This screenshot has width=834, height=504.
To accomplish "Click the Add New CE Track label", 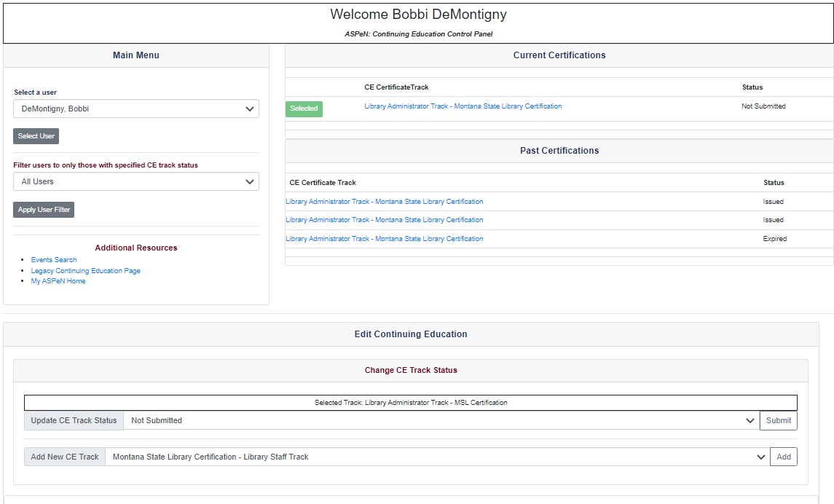I will [x=64, y=457].
